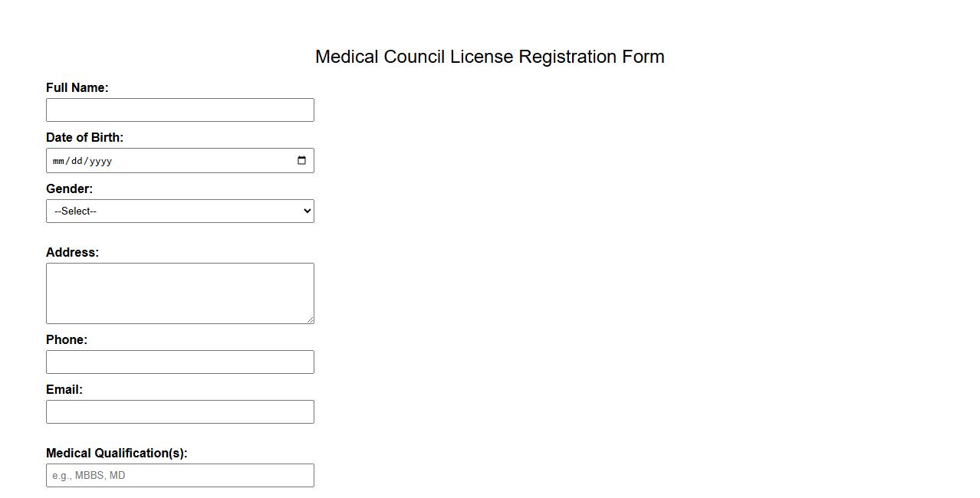The height and width of the screenshot is (498, 980).
Task: Click the mm segment of the date field
Action: pos(58,161)
